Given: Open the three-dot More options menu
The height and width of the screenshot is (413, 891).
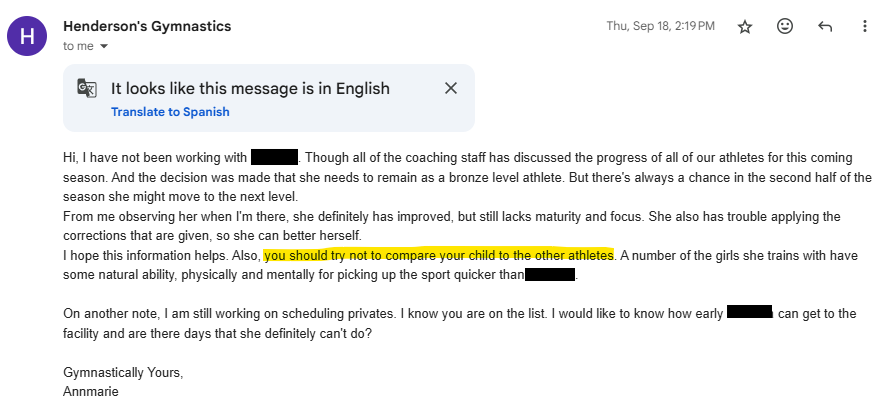Looking at the screenshot, I should pyautogui.click(x=865, y=27).
